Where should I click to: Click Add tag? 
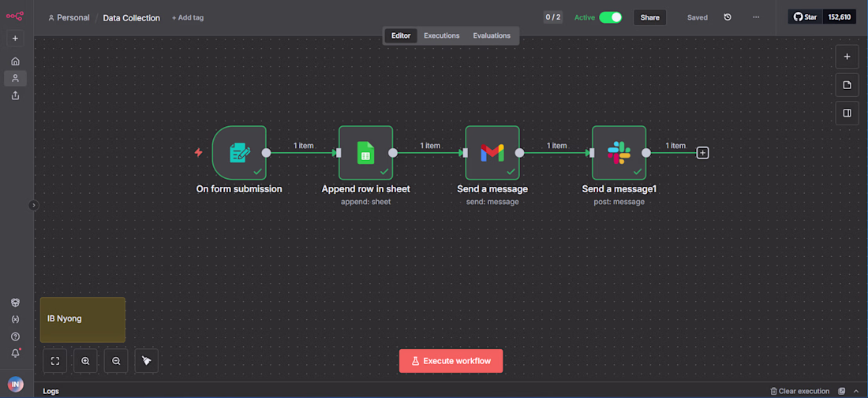coord(188,17)
